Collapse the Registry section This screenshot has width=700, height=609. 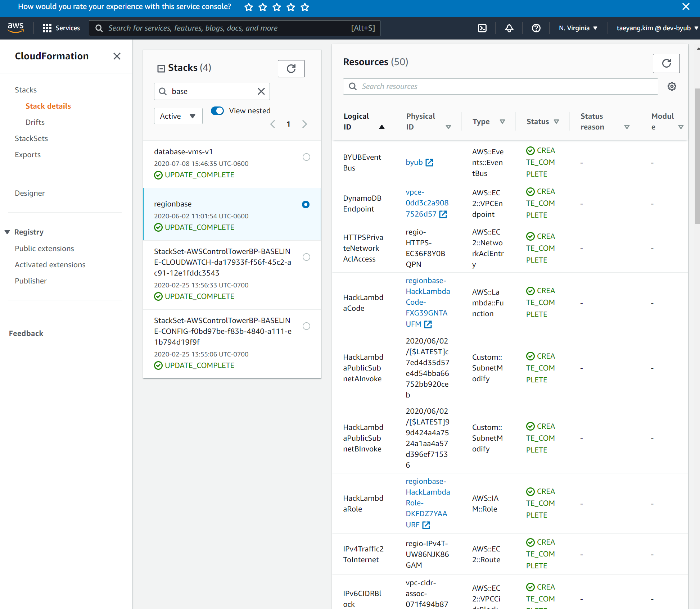coord(7,232)
